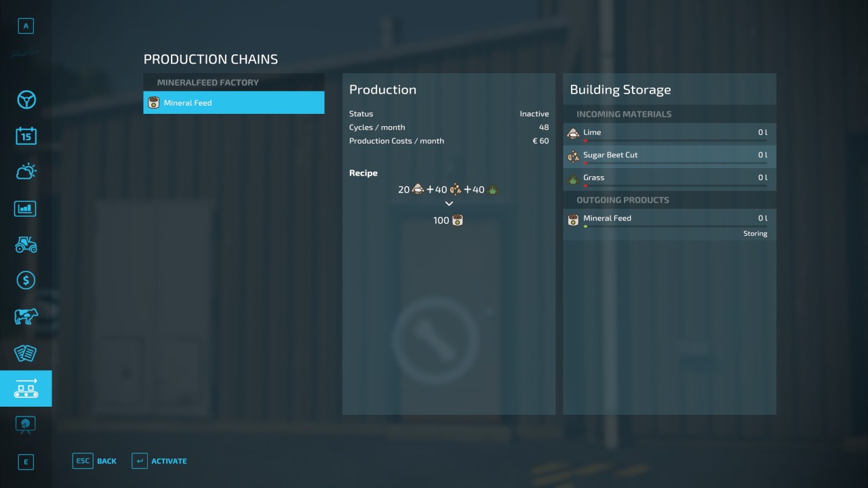This screenshot has height=488, width=868.
Task: Open the steering wheel map overview icon
Action: pos(26,100)
